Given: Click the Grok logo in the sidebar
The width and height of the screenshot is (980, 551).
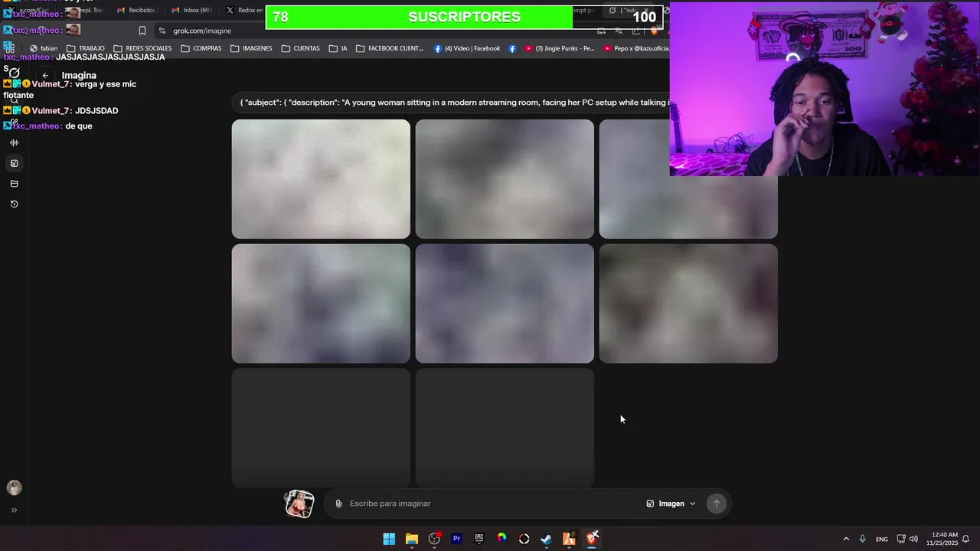Looking at the screenshot, I should click(14, 73).
